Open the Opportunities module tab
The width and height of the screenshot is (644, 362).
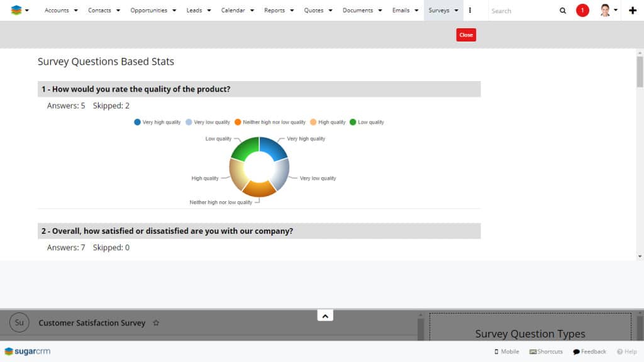tap(148, 10)
